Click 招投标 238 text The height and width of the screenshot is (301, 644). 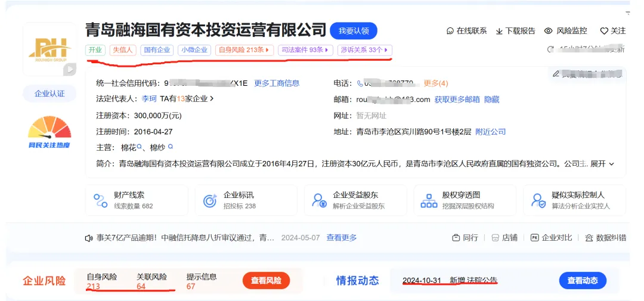[240, 206]
